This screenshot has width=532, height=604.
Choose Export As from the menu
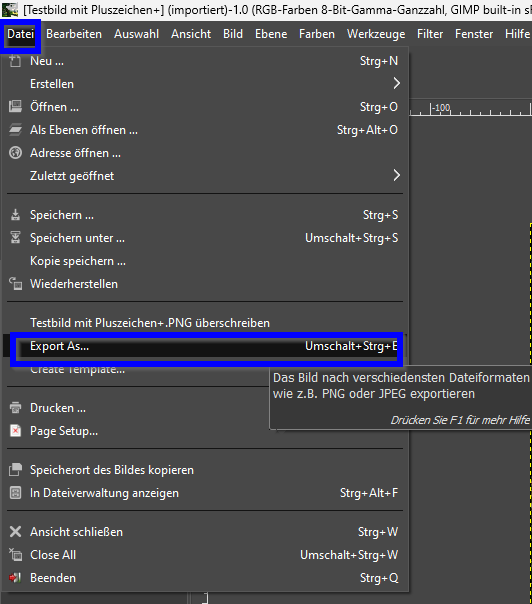207,346
